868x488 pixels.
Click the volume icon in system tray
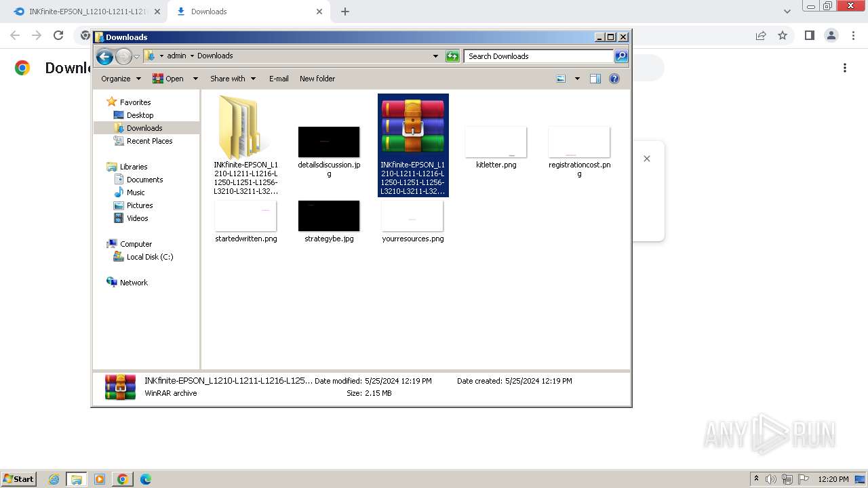[770, 479]
